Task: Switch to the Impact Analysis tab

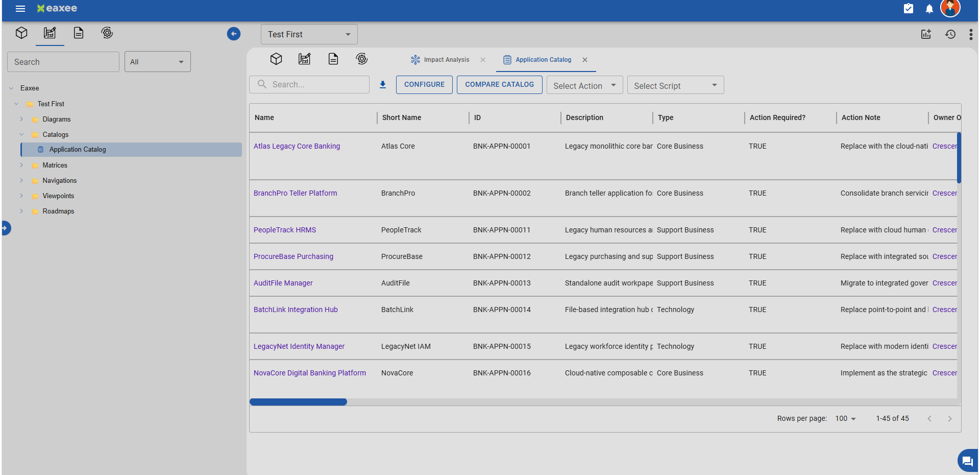Action: pyautogui.click(x=440, y=60)
